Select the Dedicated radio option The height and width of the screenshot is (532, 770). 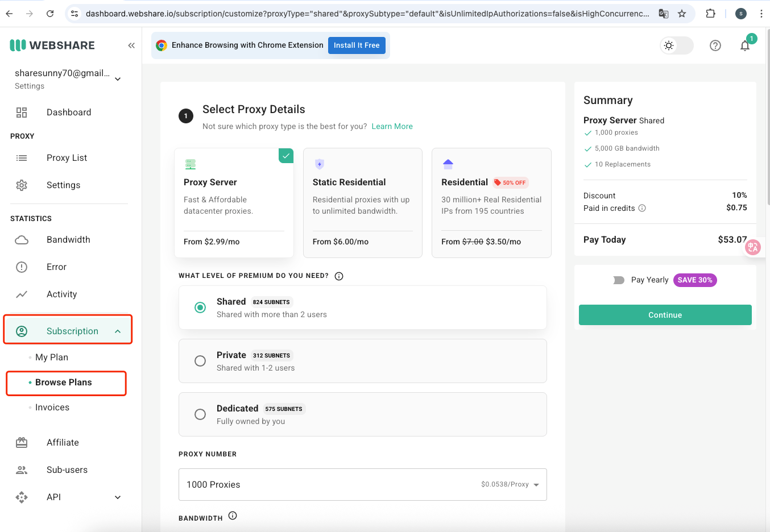[x=200, y=414]
